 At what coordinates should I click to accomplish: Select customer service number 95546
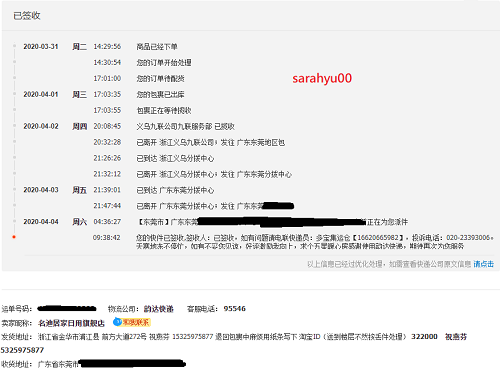(235, 309)
